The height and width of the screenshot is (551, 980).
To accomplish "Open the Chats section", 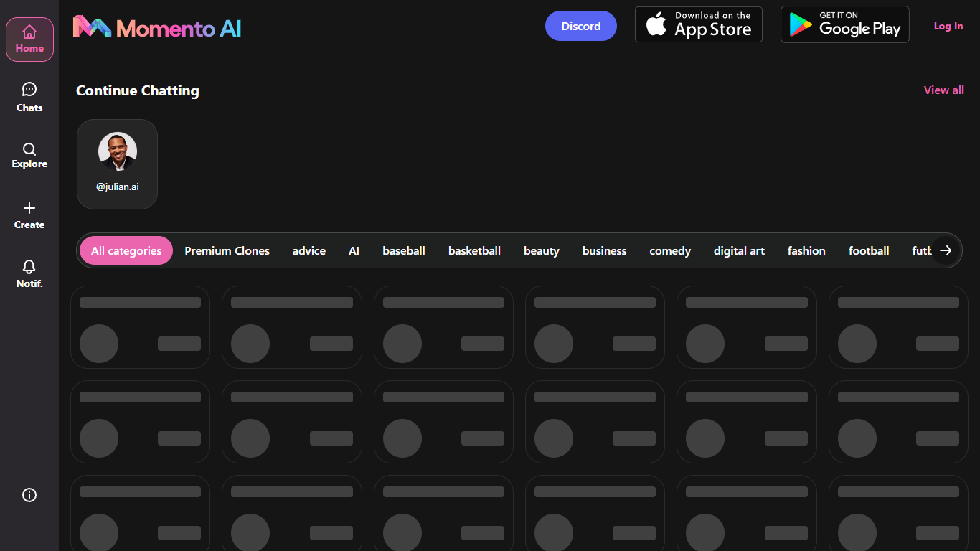I will tap(29, 98).
